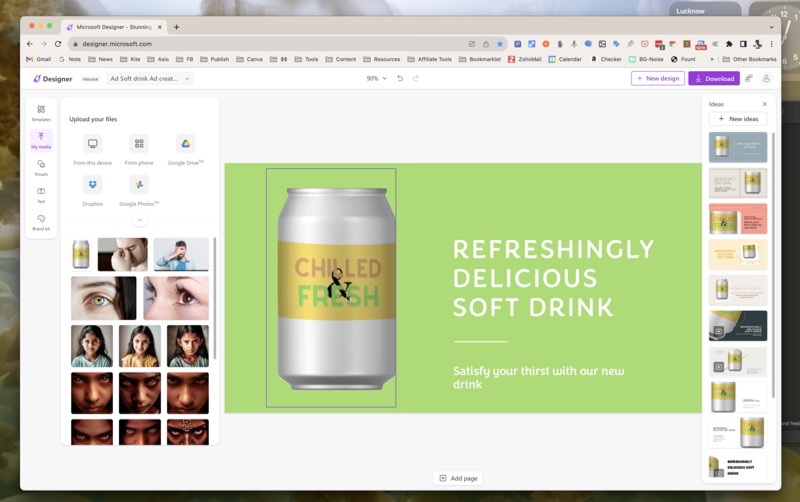Click the media panel scrollbar

215,298
